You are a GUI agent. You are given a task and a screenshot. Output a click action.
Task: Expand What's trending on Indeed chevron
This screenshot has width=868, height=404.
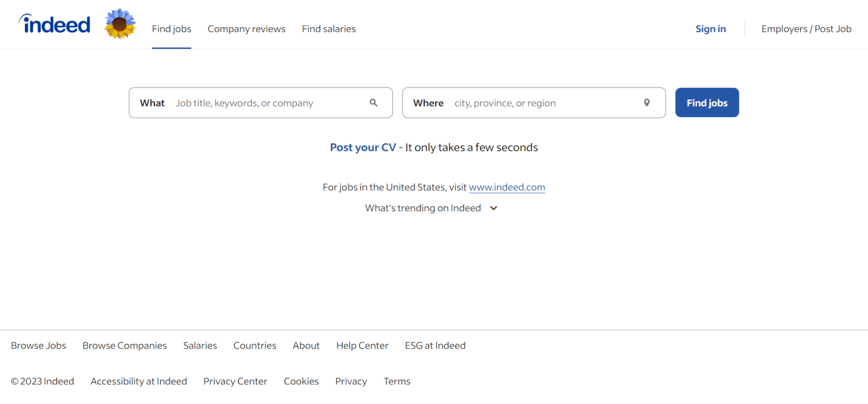click(x=494, y=208)
